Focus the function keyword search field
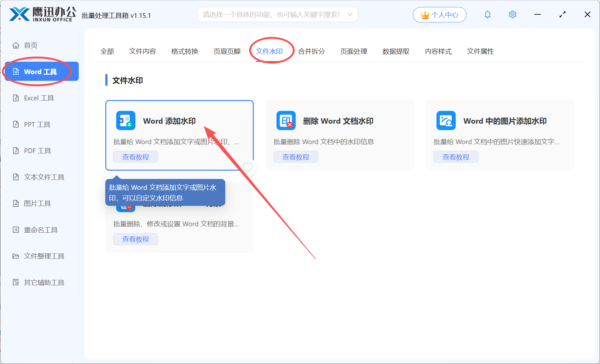 tap(277, 15)
